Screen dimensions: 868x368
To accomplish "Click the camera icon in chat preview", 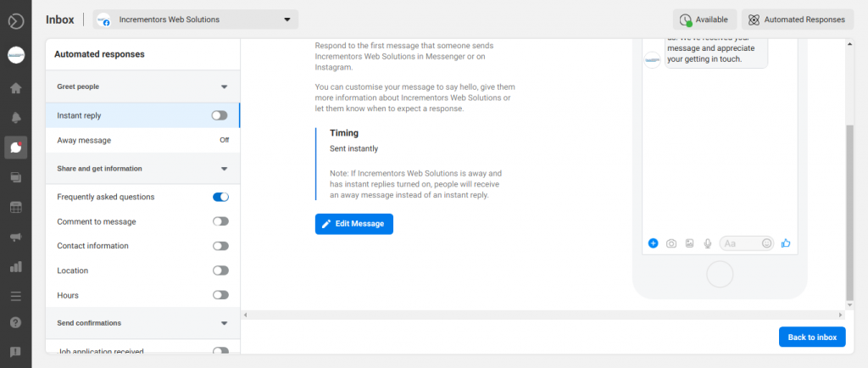I will point(671,243).
